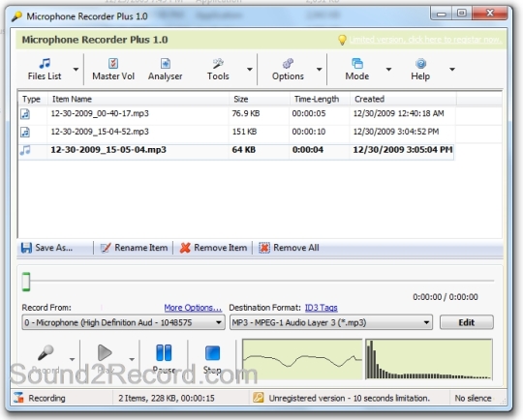
Task: Click the Save As floppy disk icon
Action: 26,248
